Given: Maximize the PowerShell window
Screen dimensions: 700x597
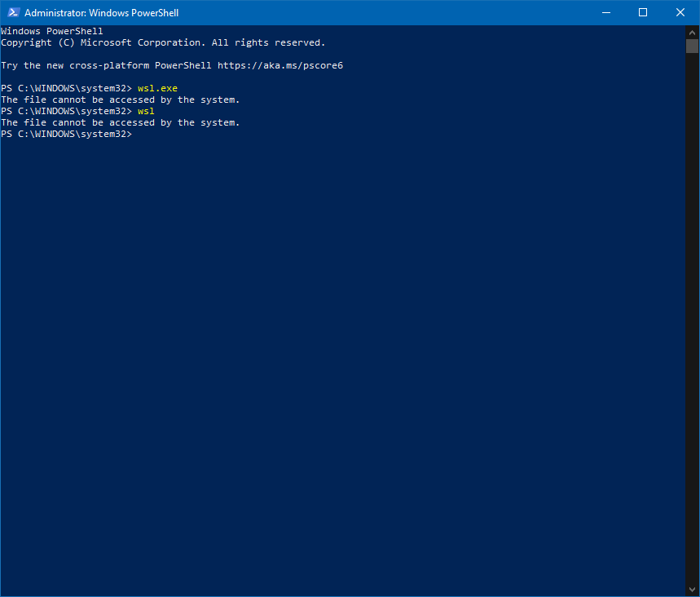Looking at the screenshot, I should pyautogui.click(x=643, y=12).
